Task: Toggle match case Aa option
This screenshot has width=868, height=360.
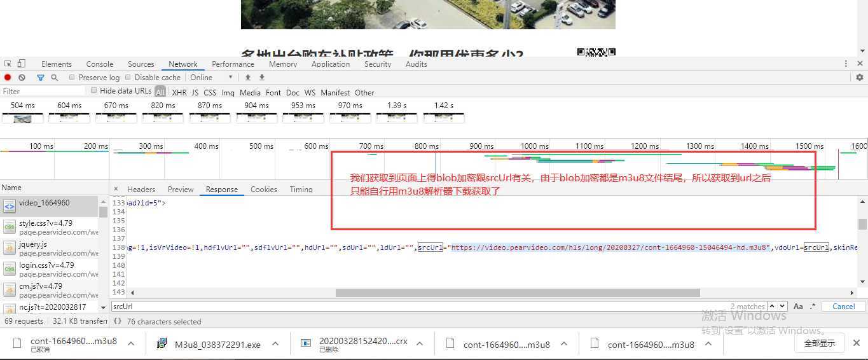Action: click(798, 307)
